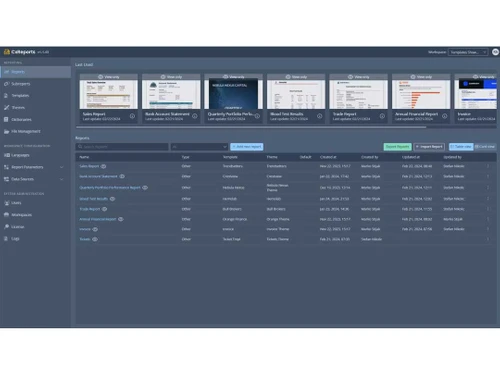
Task: Open the report type filter dropdown
Action: [199, 147]
